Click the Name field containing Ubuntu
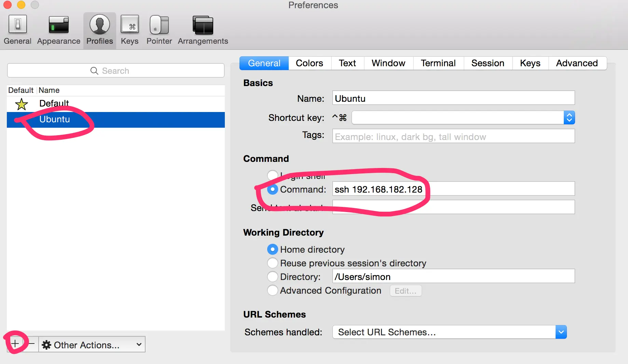 453,98
